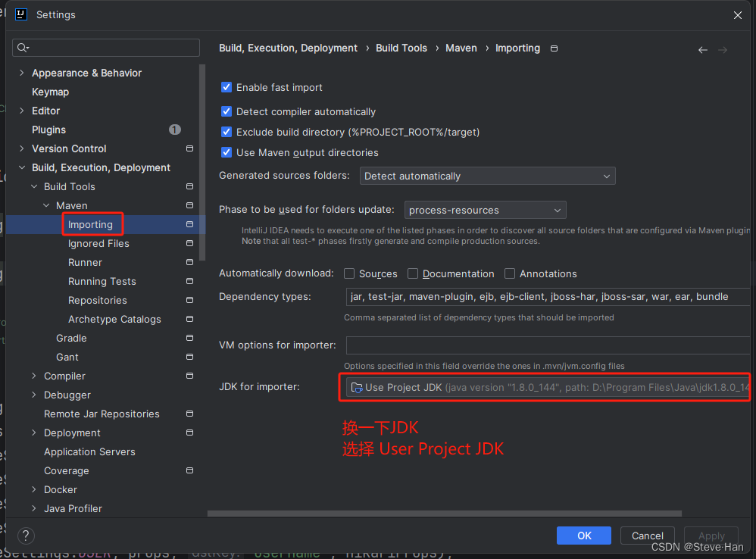This screenshot has height=559, width=756.
Task: Expand the Editor section
Action: click(22, 111)
